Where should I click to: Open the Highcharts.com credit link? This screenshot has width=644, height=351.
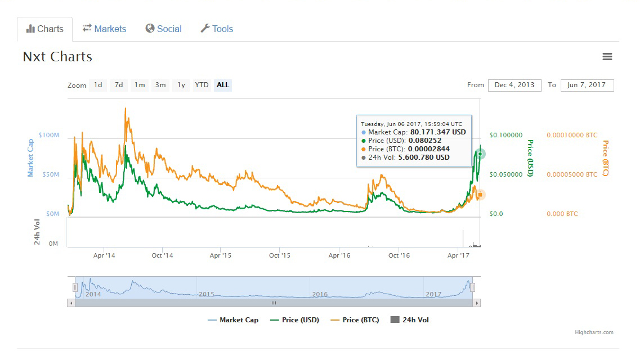click(594, 332)
